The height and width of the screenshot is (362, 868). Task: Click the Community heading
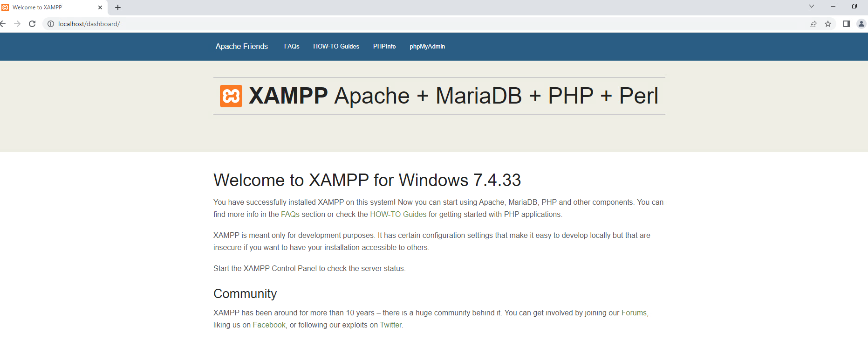(x=245, y=293)
